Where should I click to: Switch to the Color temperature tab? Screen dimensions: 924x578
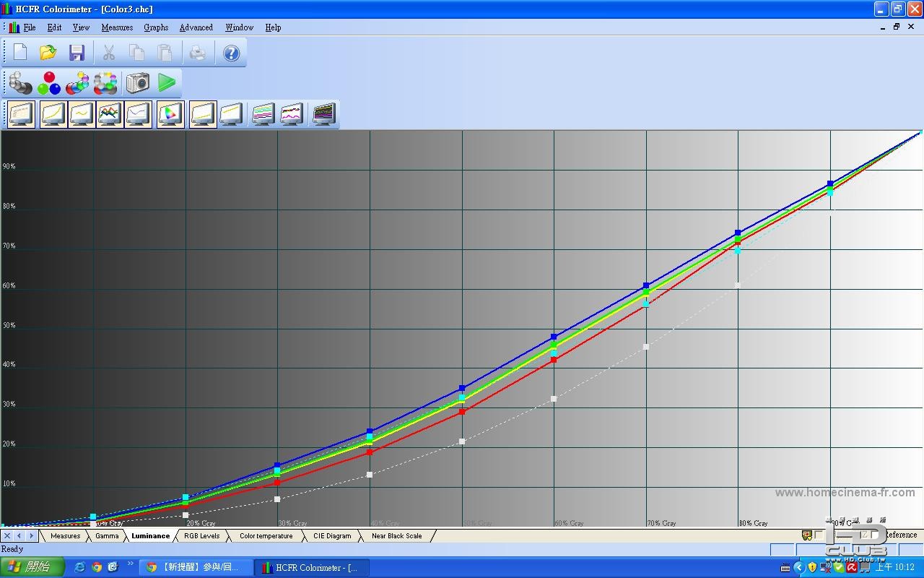266,536
